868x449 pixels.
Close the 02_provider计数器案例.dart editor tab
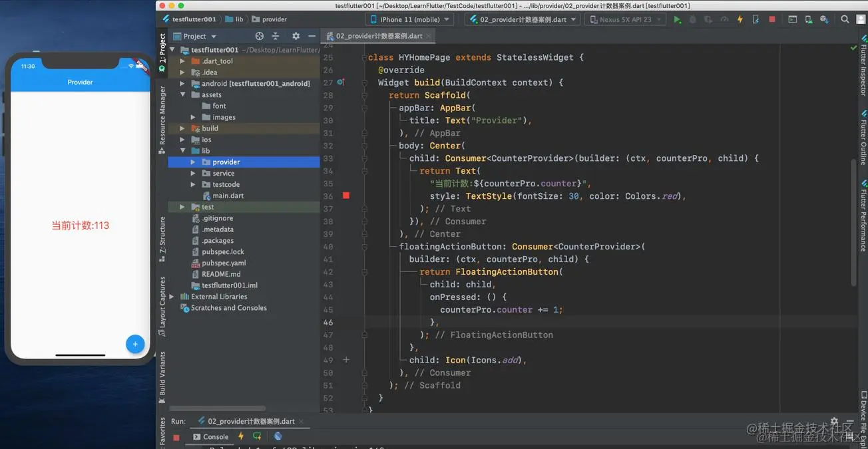[x=429, y=37]
